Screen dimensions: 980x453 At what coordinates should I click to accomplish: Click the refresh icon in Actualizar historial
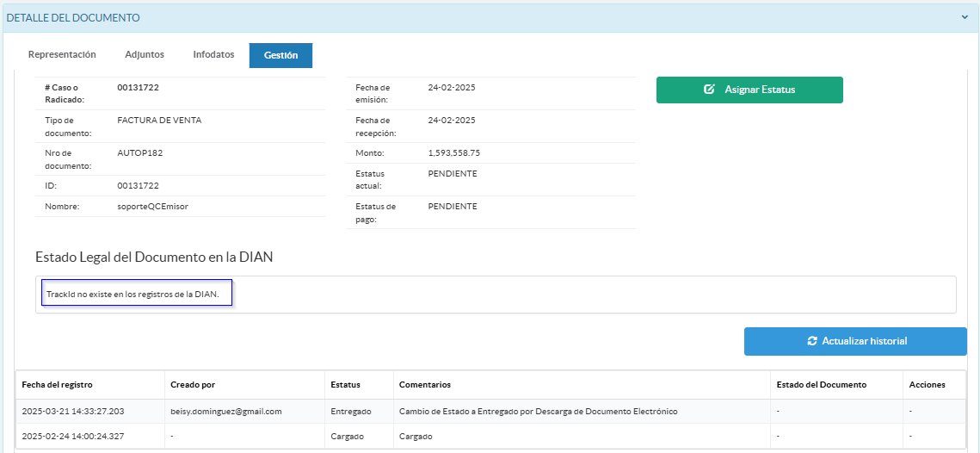coord(811,341)
